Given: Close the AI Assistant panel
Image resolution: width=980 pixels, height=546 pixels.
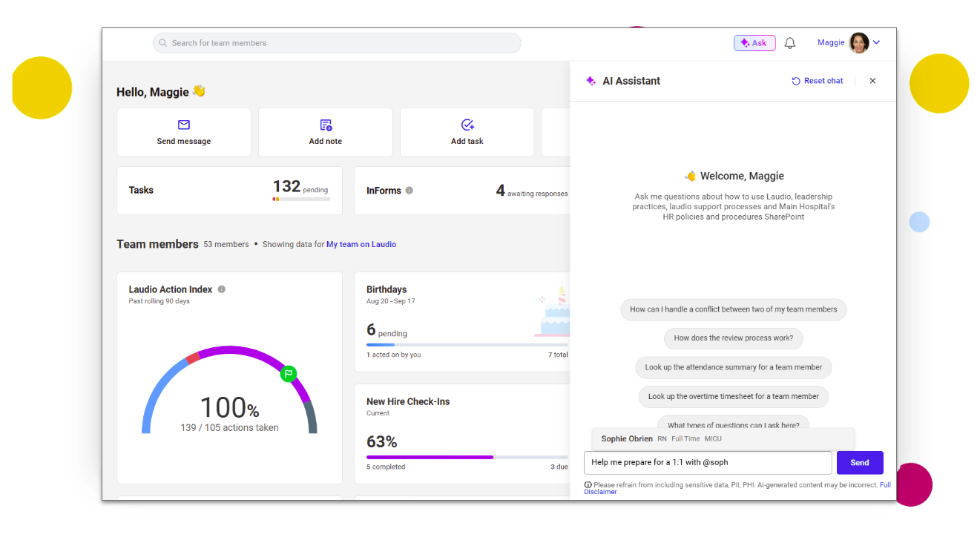Looking at the screenshot, I should [872, 81].
